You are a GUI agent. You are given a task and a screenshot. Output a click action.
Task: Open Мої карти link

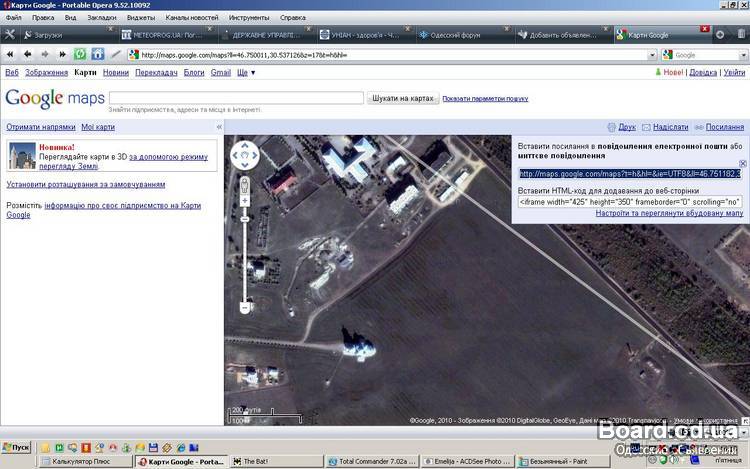pos(98,127)
